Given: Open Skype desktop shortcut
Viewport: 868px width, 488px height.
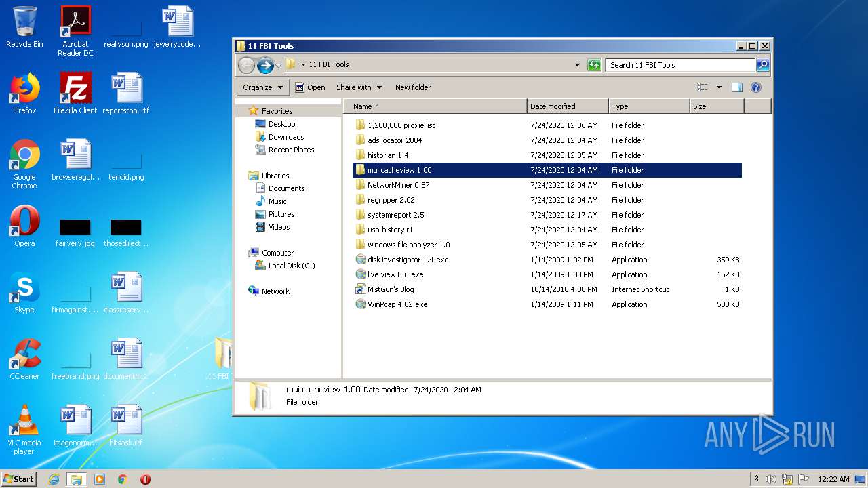Looking at the screenshot, I should tap(24, 293).
